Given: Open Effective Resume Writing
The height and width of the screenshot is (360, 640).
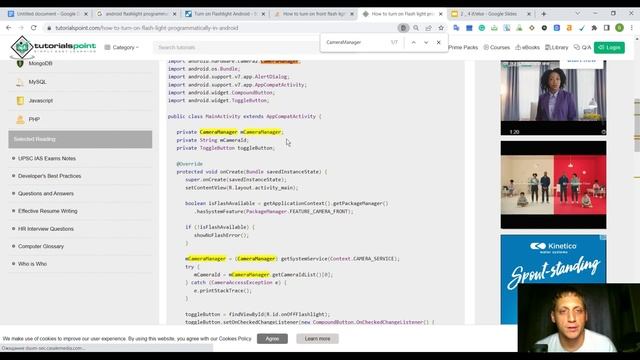Looking at the screenshot, I should [x=48, y=211].
